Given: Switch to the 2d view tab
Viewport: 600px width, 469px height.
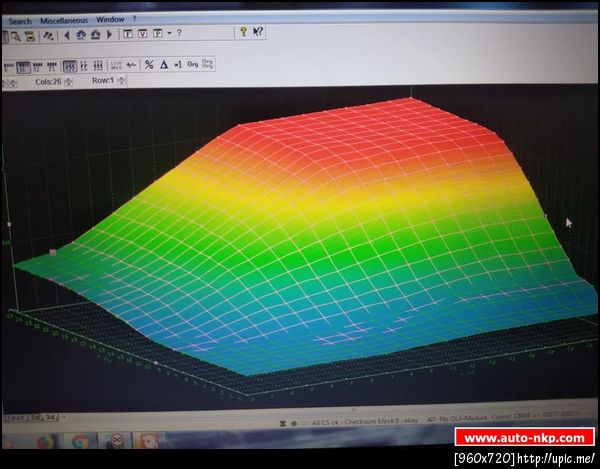Looking at the screenshot, I should 36,418.
